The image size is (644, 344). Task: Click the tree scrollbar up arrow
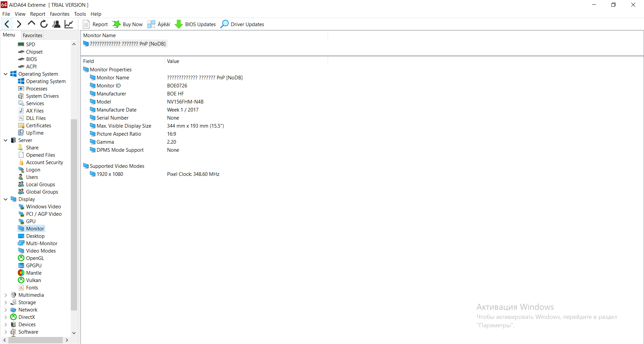(74, 44)
